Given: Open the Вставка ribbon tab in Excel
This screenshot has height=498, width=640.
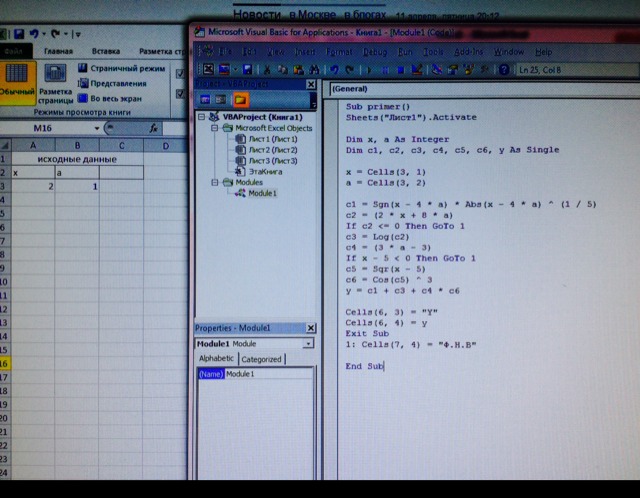Looking at the screenshot, I should 106,51.
